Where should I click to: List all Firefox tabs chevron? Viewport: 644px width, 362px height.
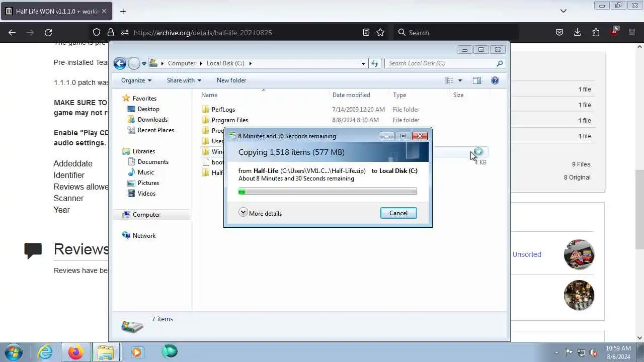tap(563, 11)
